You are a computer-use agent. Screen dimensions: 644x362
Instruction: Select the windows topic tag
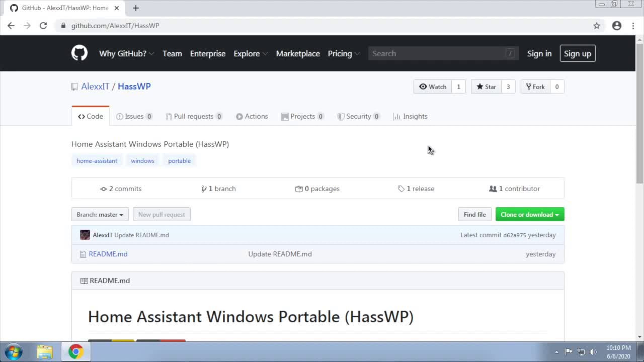tap(142, 161)
